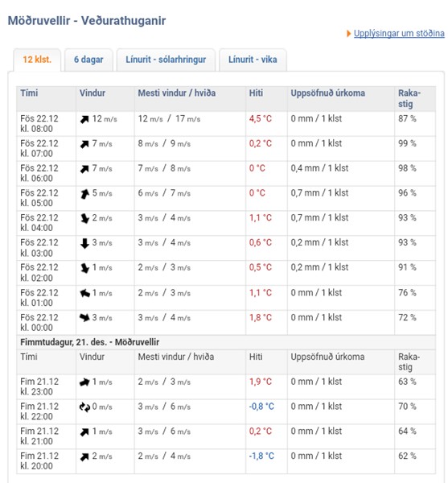This screenshot has height=483, width=448.
Task: Click orange triangle beside Upplýsingar um stöðina
Action: (348, 33)
